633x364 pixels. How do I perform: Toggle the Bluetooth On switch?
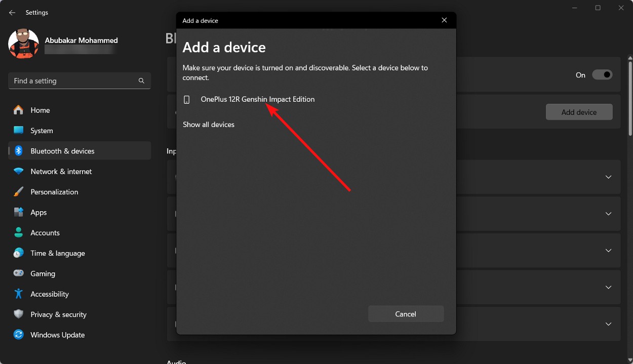click(602, 74)
